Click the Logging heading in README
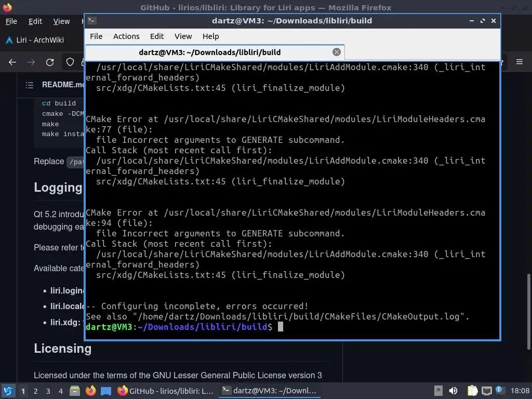Viewport: 532px width, 399px height. click(58, 187)
